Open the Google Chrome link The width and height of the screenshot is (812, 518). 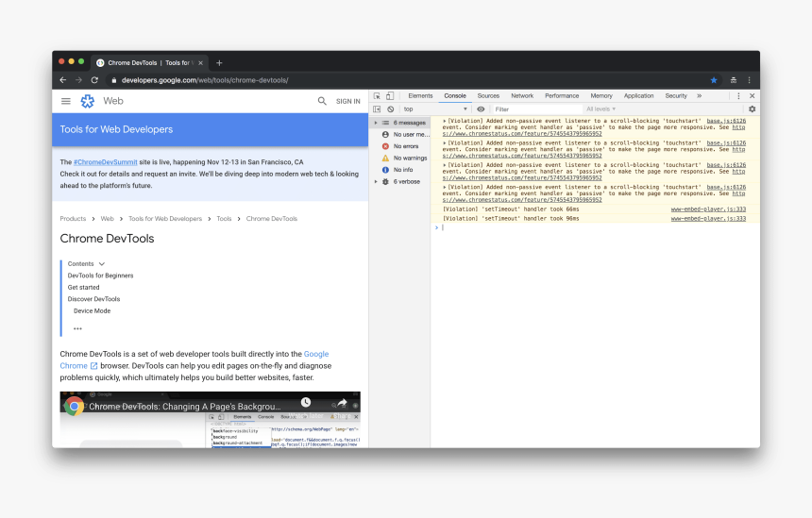tap(316, 354)
